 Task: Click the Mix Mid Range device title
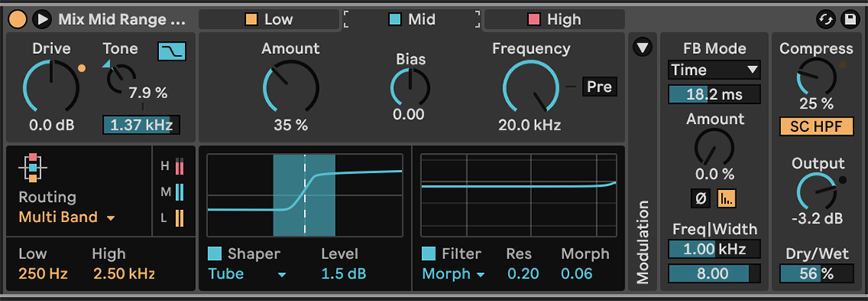(122, 19)
